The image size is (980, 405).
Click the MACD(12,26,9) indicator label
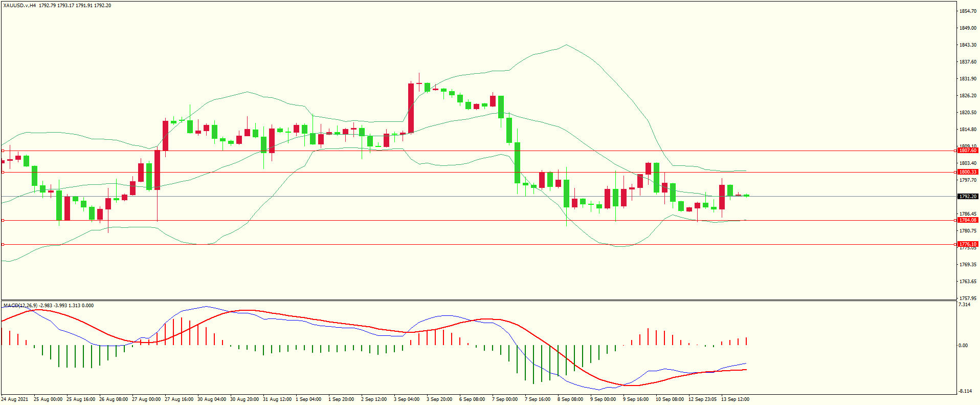click(x=20, y=306)
